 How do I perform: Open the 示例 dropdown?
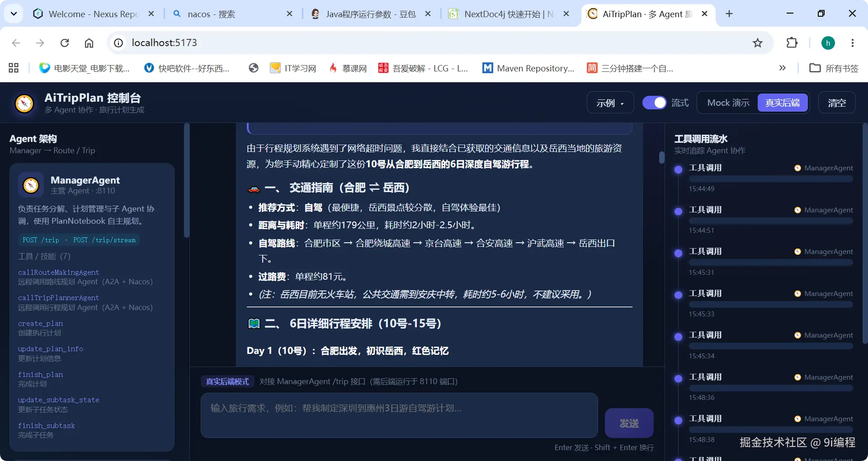[610, 103]
